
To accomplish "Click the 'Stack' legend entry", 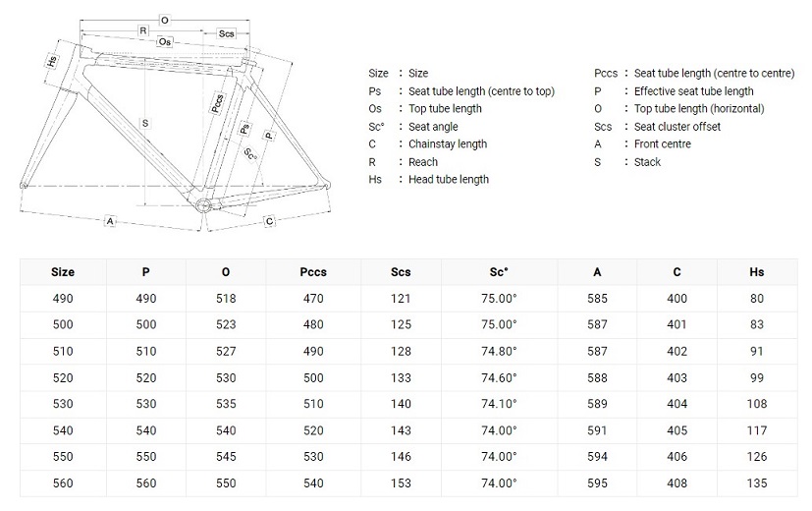I will (x=647, y=162).
